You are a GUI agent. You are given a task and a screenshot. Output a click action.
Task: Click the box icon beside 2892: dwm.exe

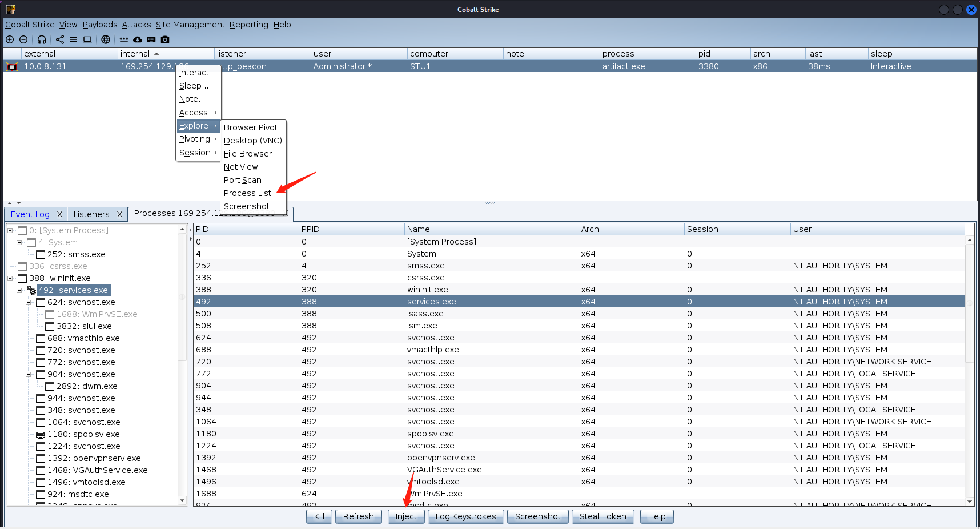tap(50, 386)
